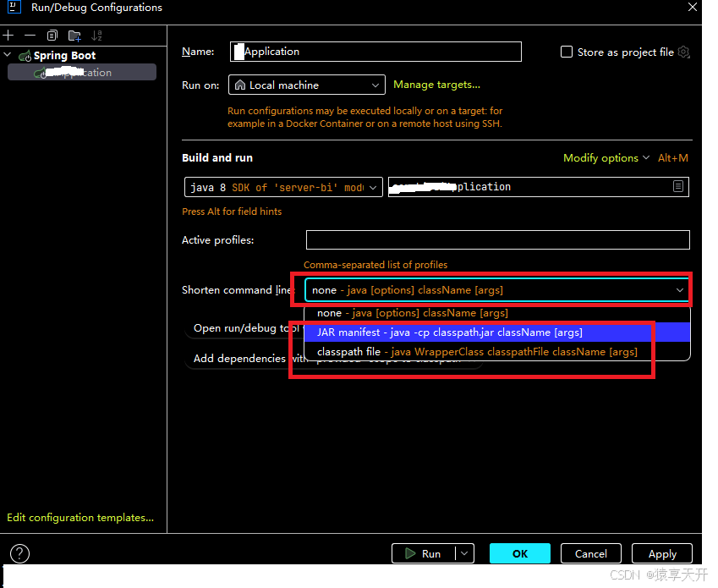Click the Open run/debug tool window option

pyautogui.click(x=245, y=328)
